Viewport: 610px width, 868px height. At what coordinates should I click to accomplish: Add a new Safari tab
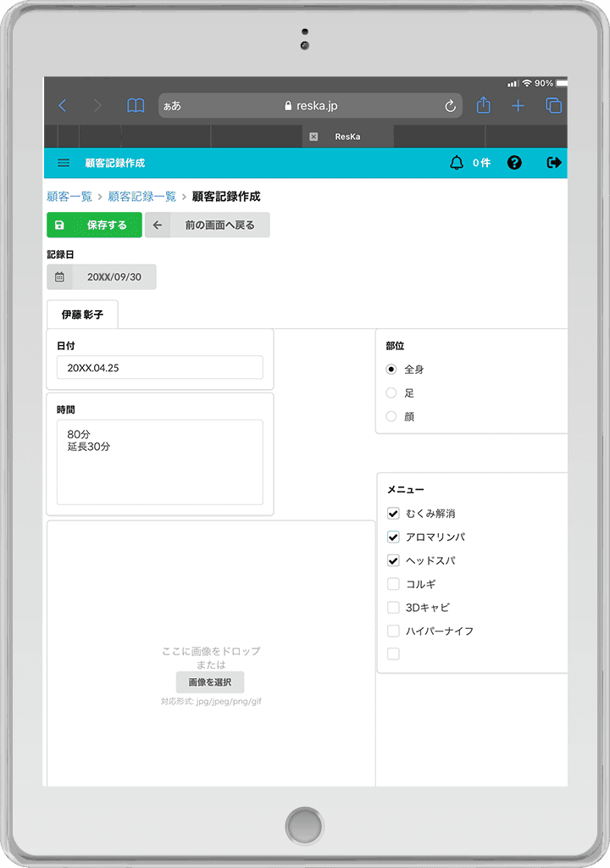(x=518, y=106)
